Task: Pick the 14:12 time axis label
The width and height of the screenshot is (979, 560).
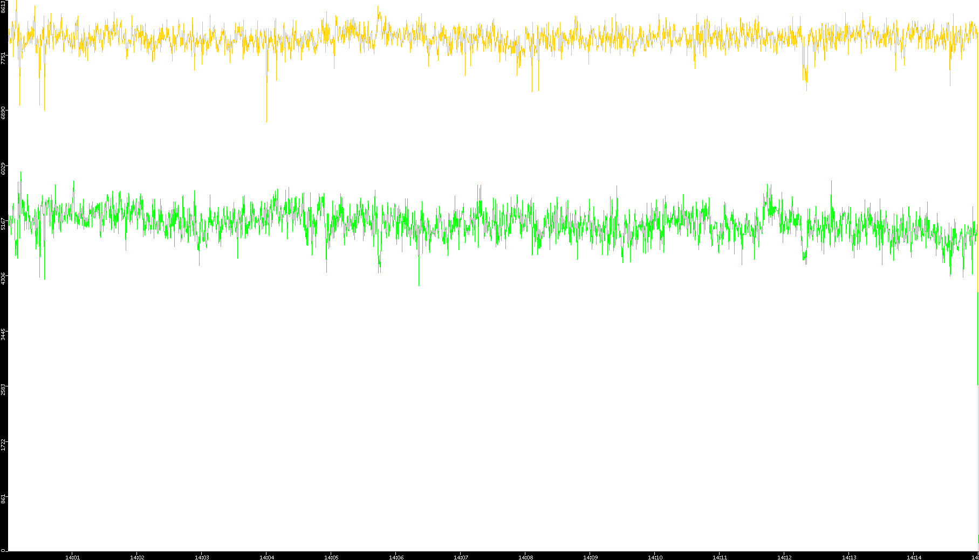Action: (785, 557)
